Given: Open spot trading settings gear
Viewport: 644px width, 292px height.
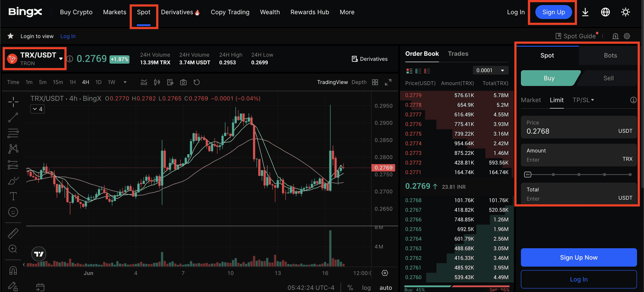Looking at the screenshot, I should (627, 36).
